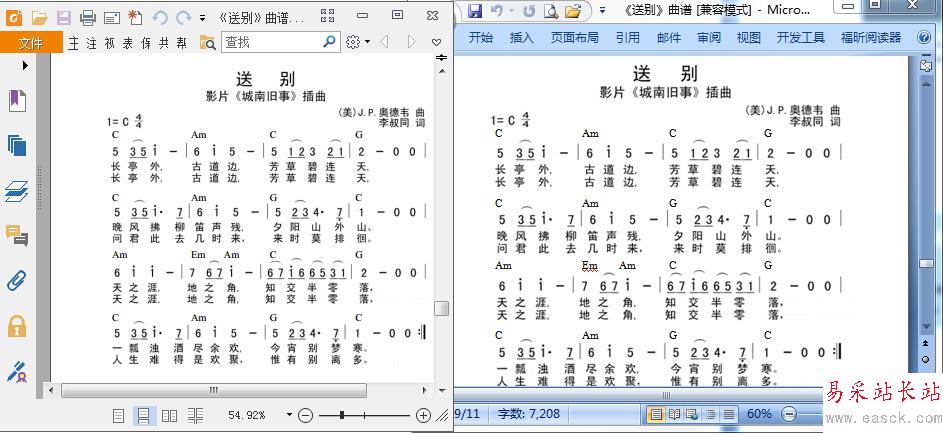Screen dimensions: 943x433
Task: Switch to Foxit 保 (Protect) tab
Action: pyautogui.click(x=146, y=43)
